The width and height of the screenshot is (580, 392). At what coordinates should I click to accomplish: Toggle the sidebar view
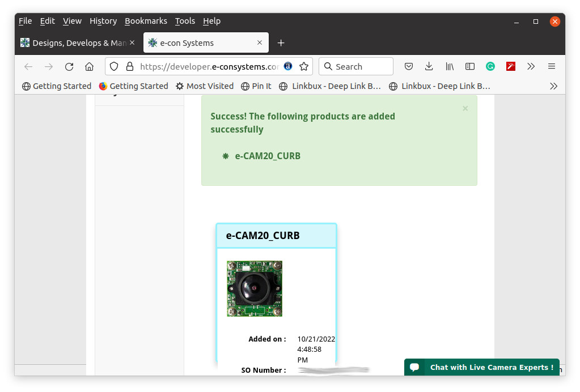point(470,66)
